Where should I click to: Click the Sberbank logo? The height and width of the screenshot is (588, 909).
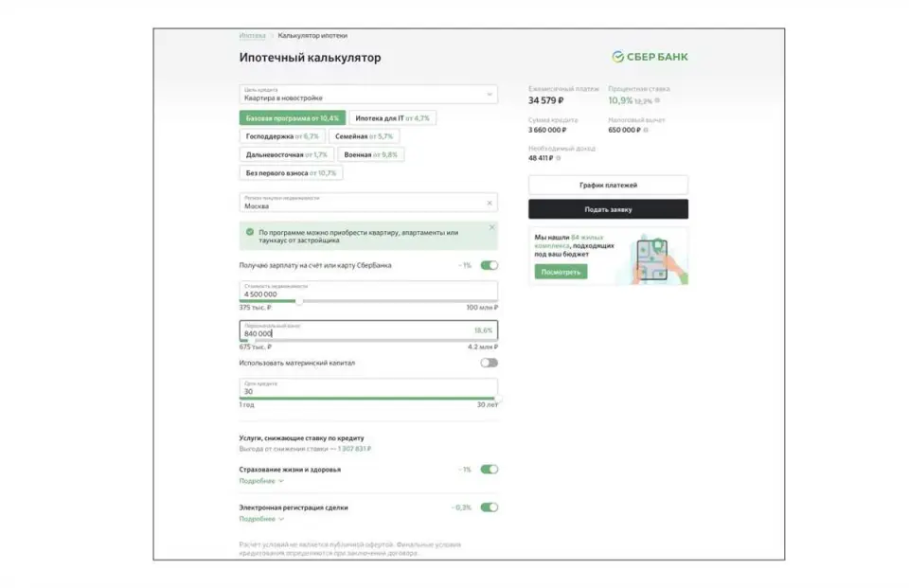click(650, 57)
